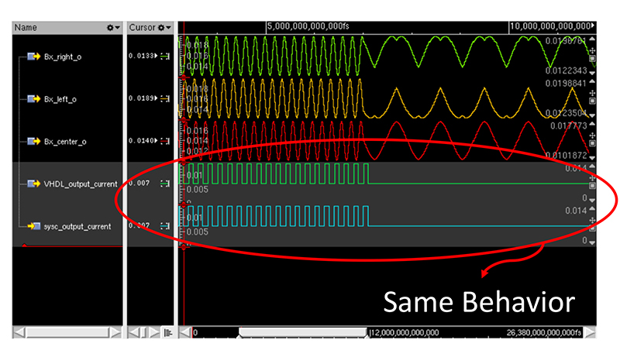Click the 5,000,000,000,000fs time ruler marker
Screen dimensions: 620x364
tap(307, 26)
